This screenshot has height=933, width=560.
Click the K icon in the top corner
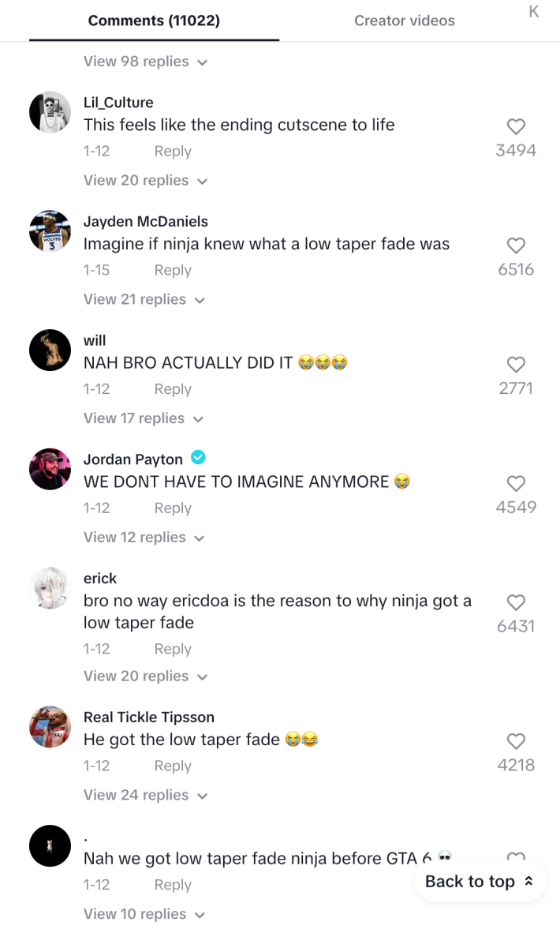click(533, 11)
